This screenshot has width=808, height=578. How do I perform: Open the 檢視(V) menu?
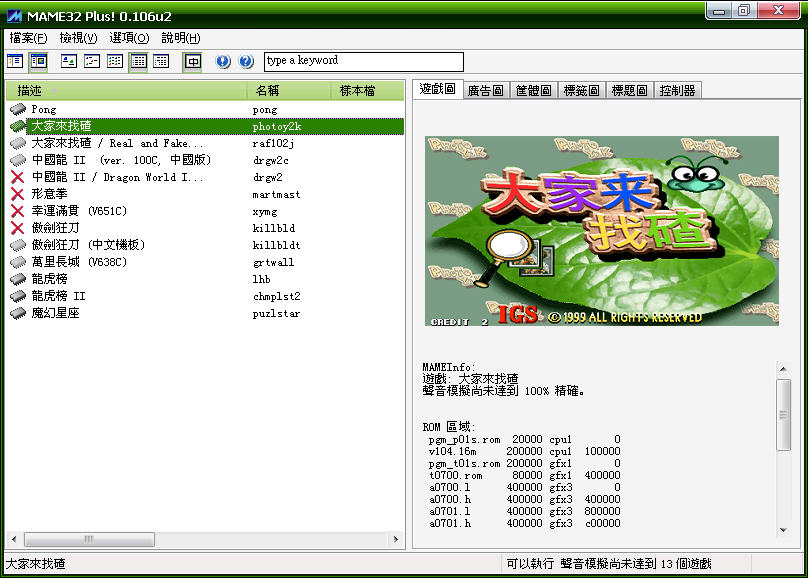(x=78, y=38)
